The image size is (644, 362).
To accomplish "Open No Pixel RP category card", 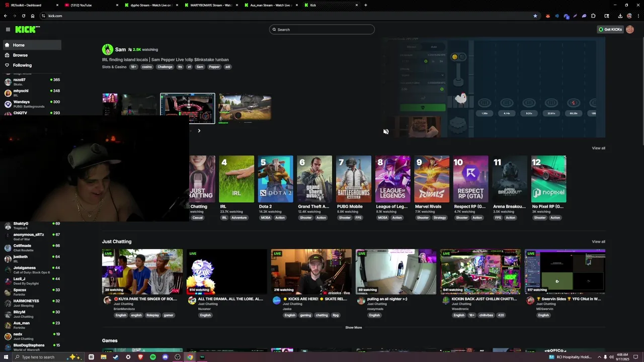I will tap(549, 179).
